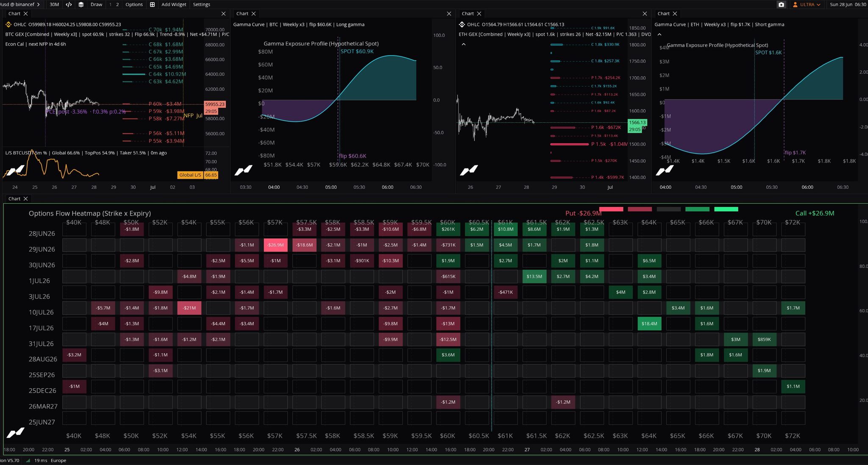
Task: Click the bright red heatmap legend swatch
Action: (x=611, y=209)
